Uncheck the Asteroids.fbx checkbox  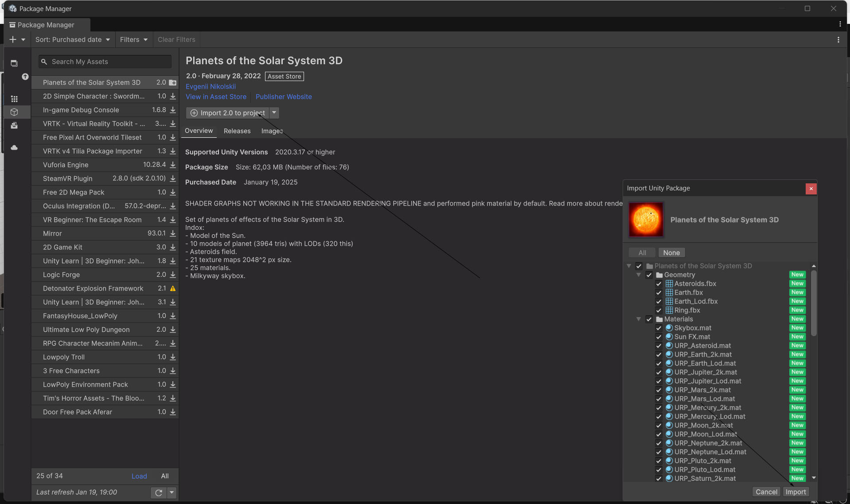tap(659, 284)
